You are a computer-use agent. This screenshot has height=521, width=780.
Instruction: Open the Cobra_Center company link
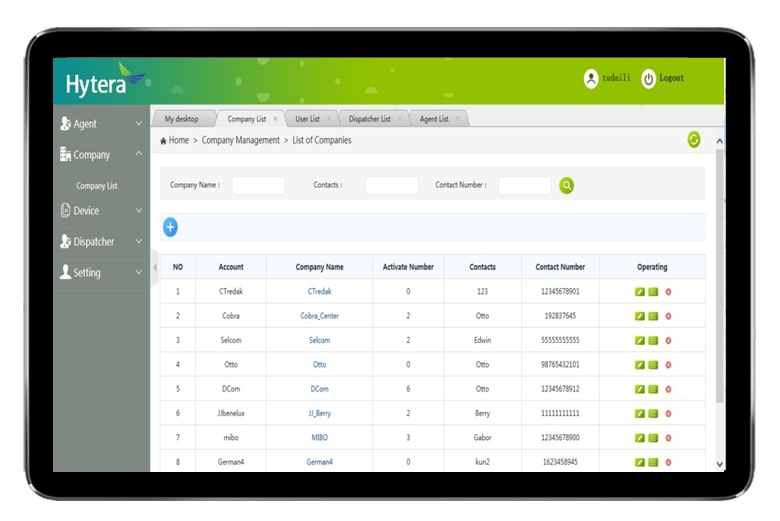coord(319,316)
